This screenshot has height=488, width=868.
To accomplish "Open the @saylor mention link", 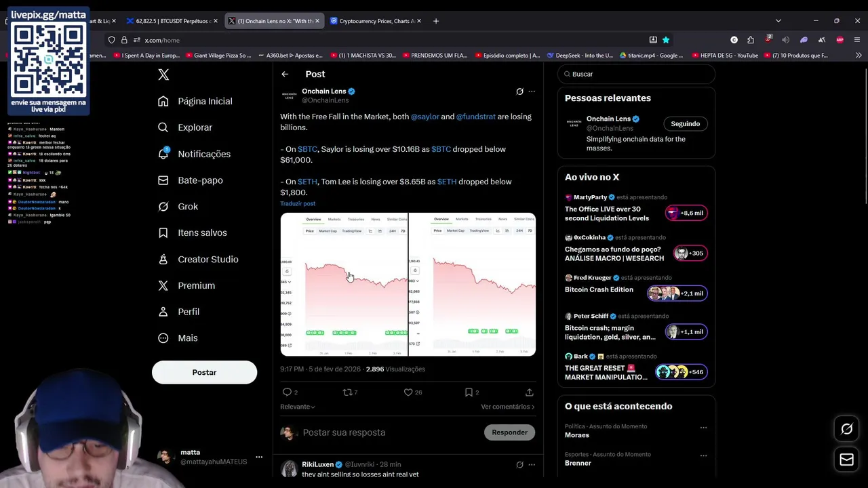I will click(x=425, y=117).
